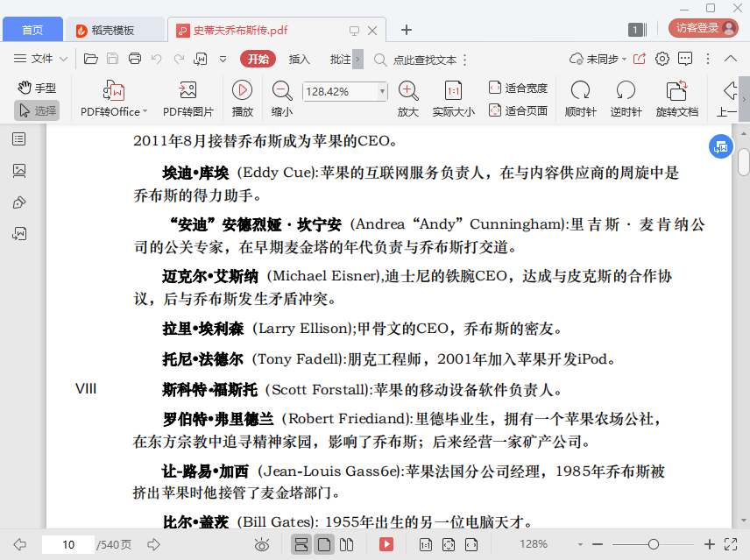Increase zoom with the plus button
Screen dimensions: 750x560
pyautogui.click(x=710, y=544)
